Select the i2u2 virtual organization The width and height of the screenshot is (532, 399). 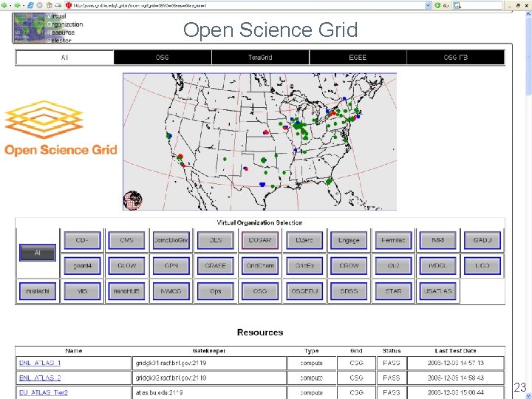[x=393, y=266]
